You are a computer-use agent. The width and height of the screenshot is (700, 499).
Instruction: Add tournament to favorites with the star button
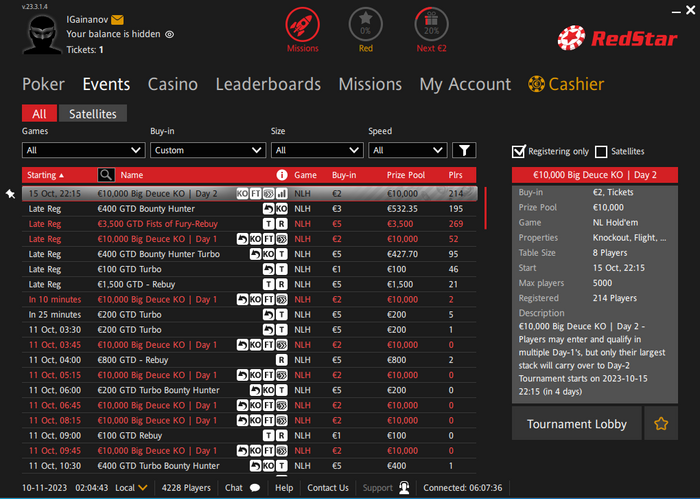point(661,423)
